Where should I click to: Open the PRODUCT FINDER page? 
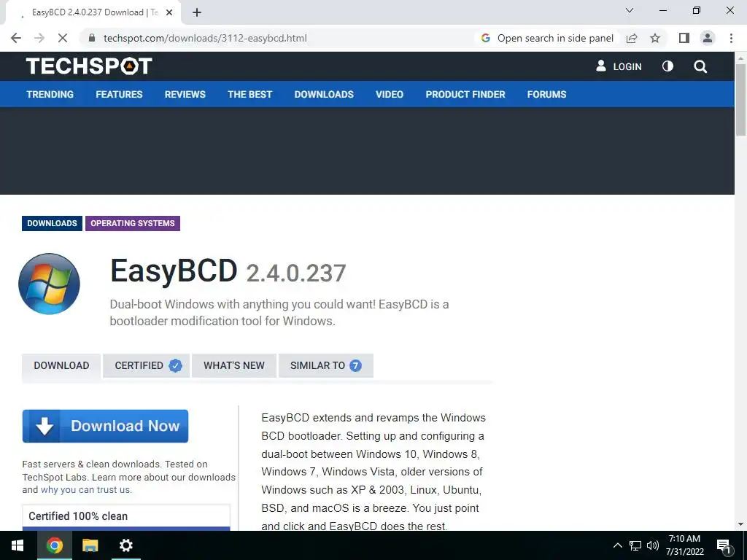click(465, 94)
